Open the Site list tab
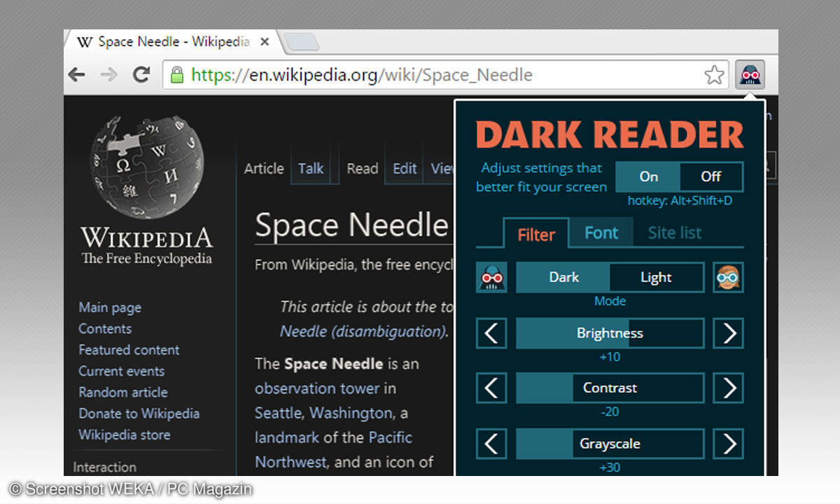This screenshot has height=504, width=840. point(674,233)
